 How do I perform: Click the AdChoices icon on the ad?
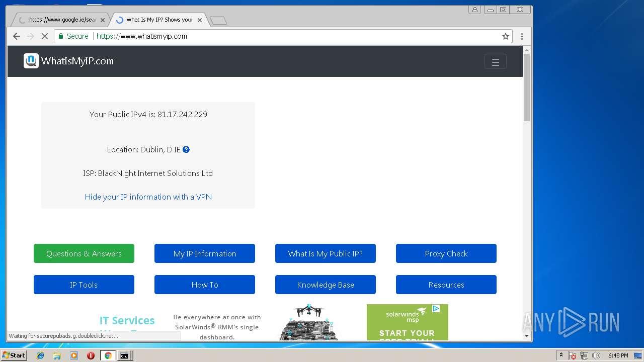click(x=436, y=308)
